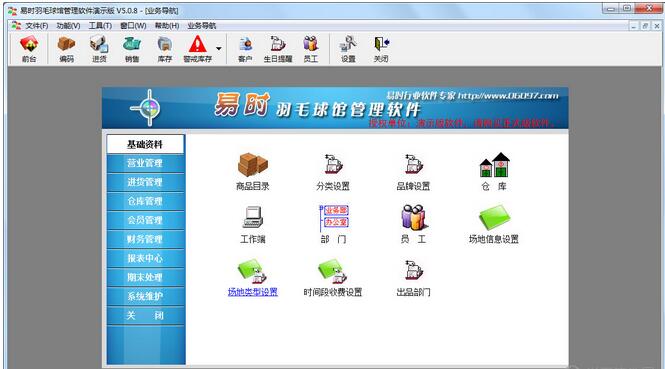This screenshot has height=369, width=665.
Task: Open the 工具(T) menu
Action: 100,26
